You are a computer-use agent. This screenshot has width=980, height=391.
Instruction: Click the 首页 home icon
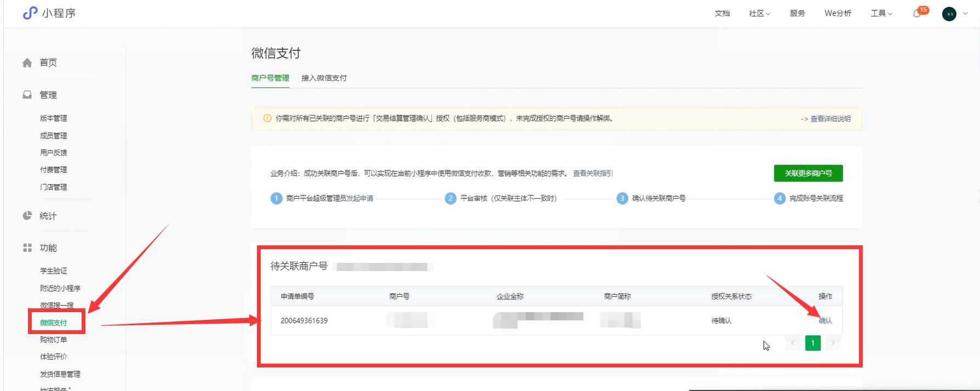pos(27,63)
